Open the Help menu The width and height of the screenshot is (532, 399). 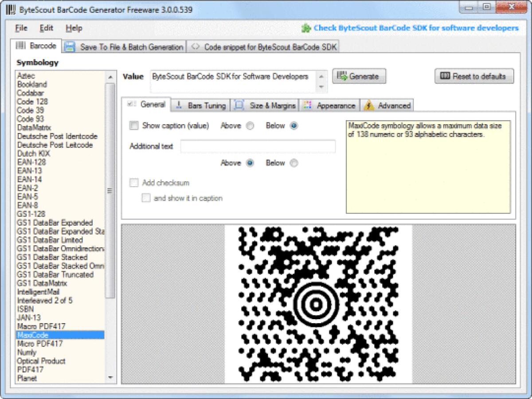(73, 28)
